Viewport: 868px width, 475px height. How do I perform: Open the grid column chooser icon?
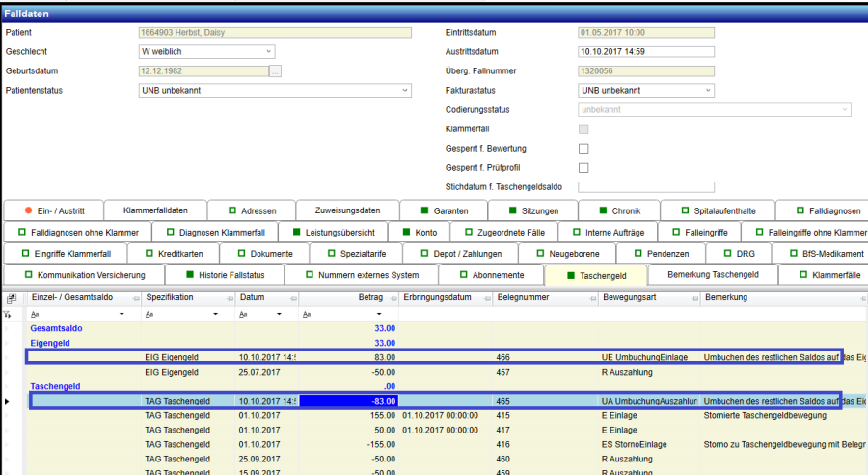coord(11,298)
